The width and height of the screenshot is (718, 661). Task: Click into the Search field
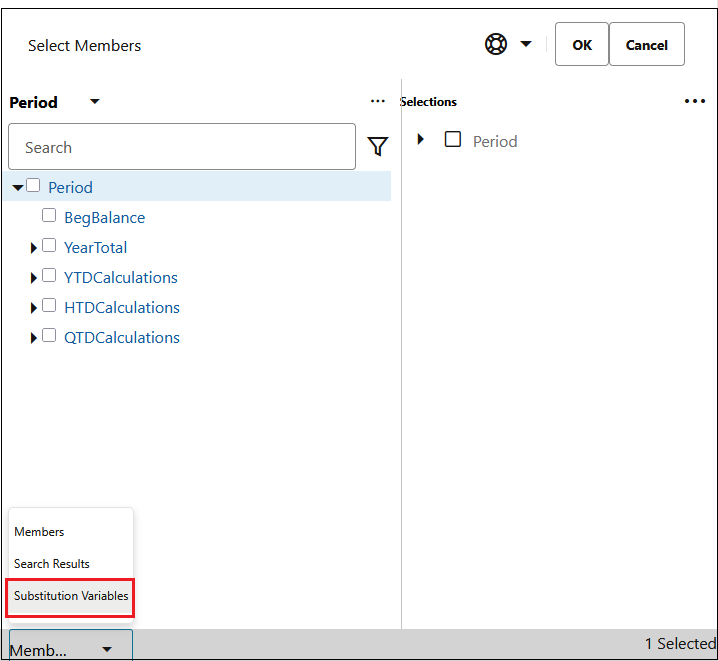pyautogui.click(x=182, y=146)
